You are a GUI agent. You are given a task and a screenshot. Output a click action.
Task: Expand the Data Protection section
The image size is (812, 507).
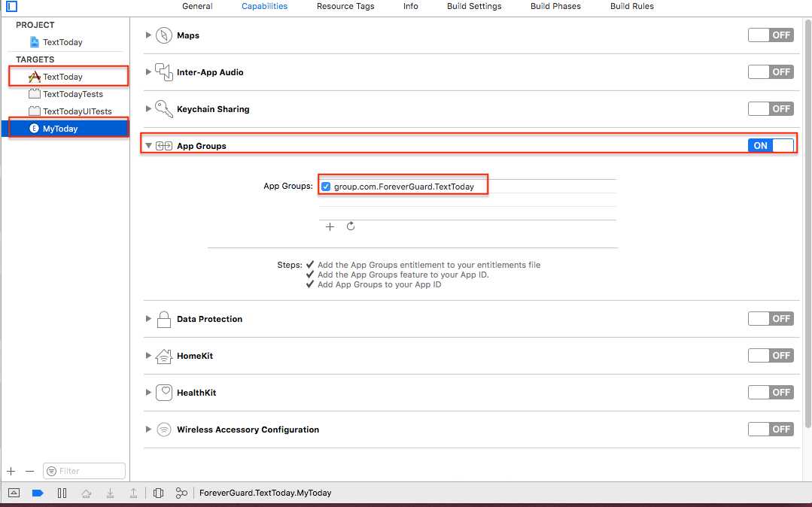(148, 319)
